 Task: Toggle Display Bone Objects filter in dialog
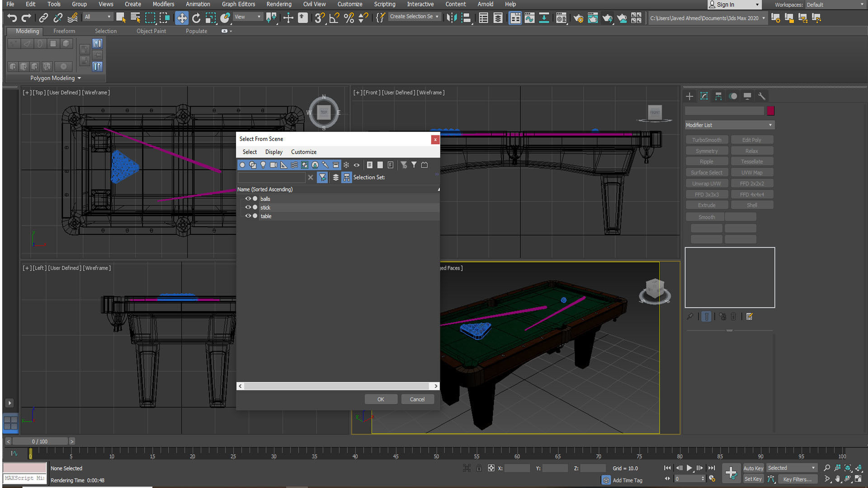325,165
